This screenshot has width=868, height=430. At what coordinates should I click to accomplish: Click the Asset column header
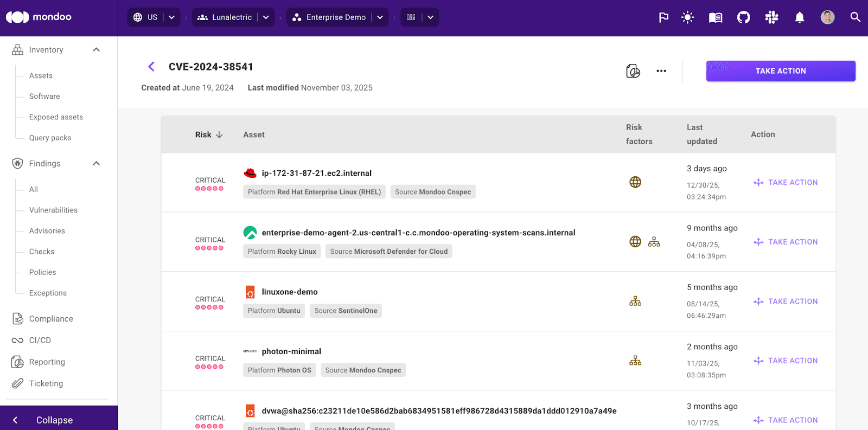pos(254,135)
